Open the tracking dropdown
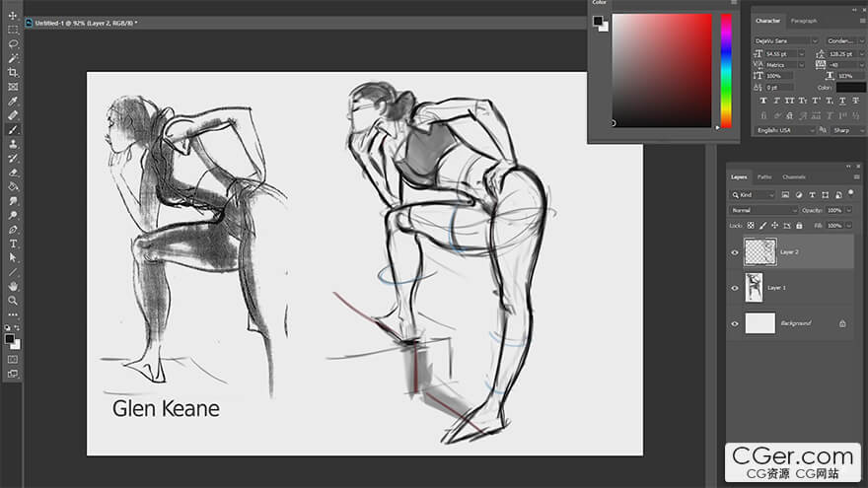 click(x=861, y=65)
